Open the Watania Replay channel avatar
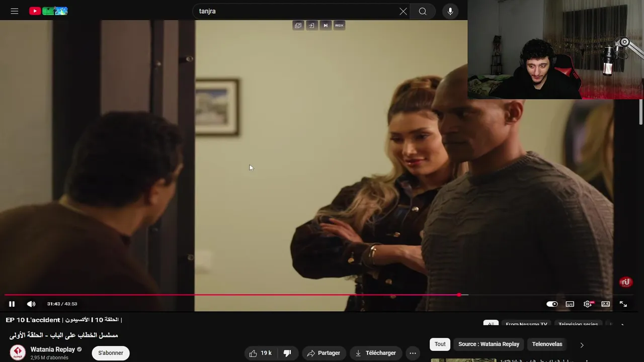This screenshot has width=644, height=362. point(18,353)
